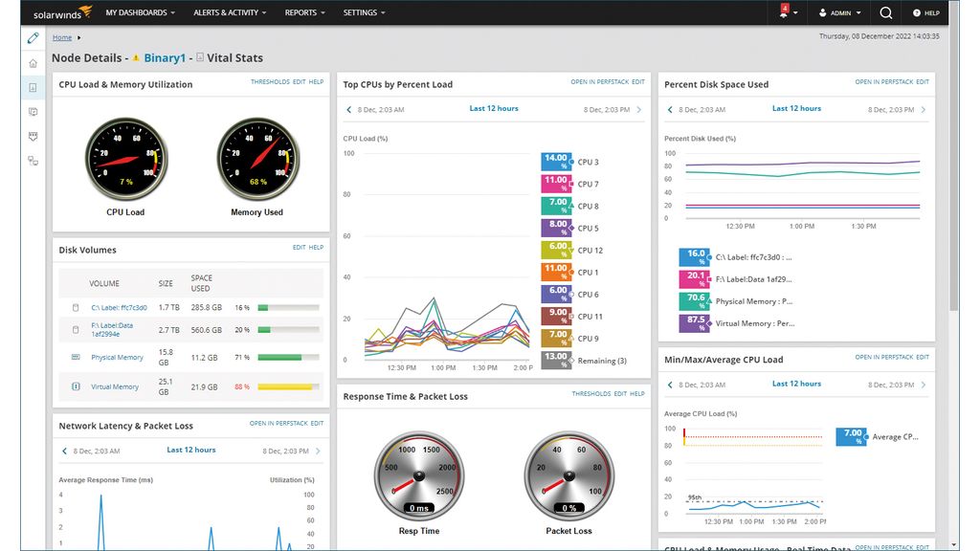Select the Edit pencil icon in sidebar
The height and width of the screenshot is (551, 980).
[x=33, y=37]
